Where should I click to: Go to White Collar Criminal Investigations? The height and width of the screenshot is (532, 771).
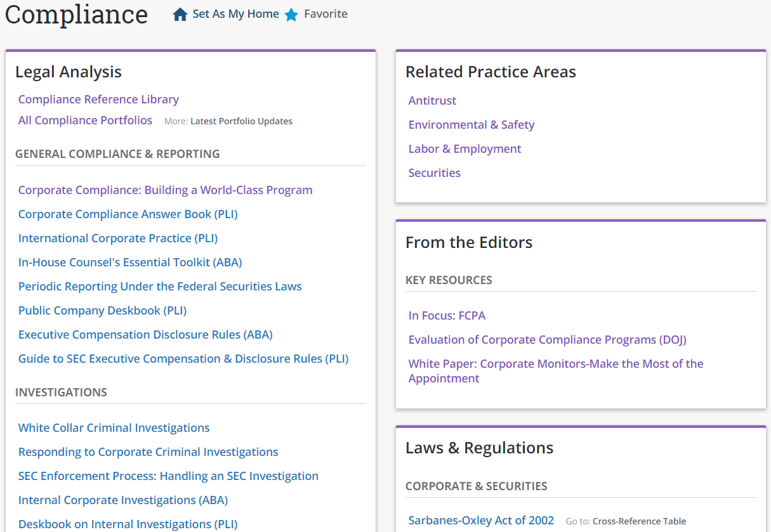pyautogui.click(x=114, y=428)
